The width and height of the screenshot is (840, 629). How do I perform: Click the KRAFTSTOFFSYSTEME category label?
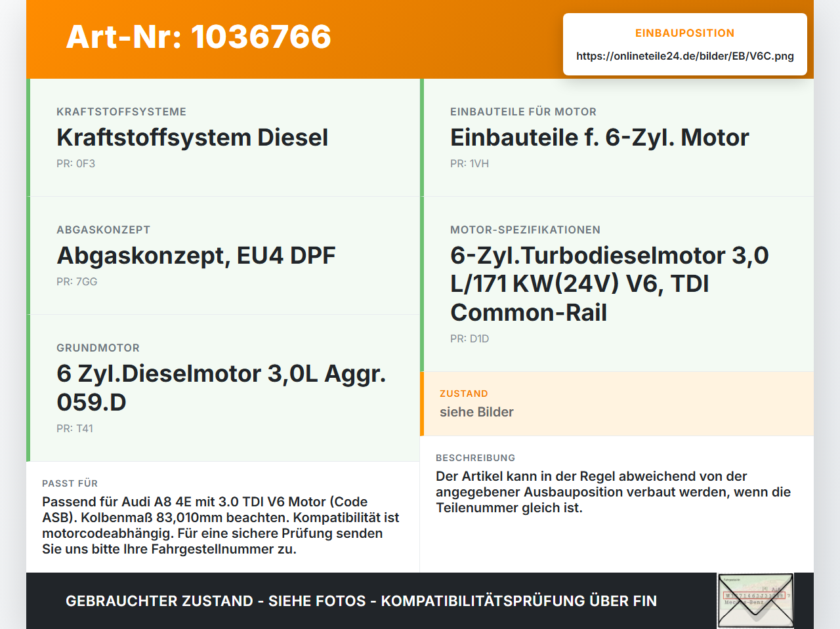click(121, 112)
